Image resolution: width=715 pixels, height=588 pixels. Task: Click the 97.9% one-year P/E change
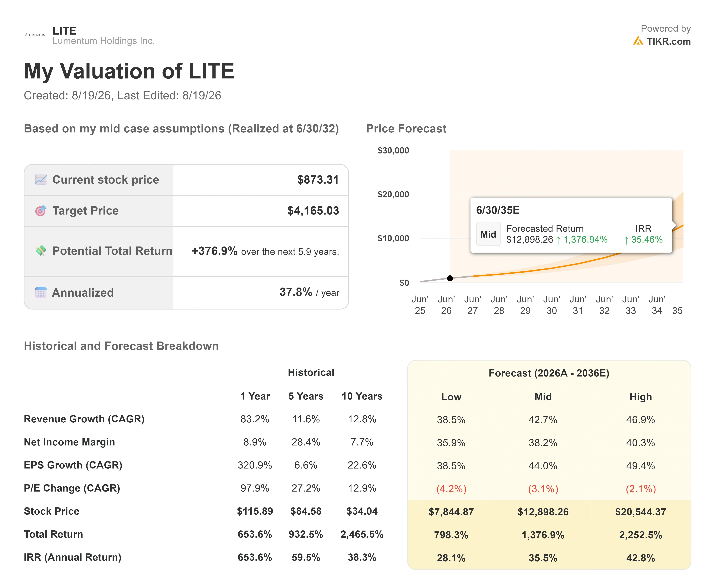pos(255,488)
